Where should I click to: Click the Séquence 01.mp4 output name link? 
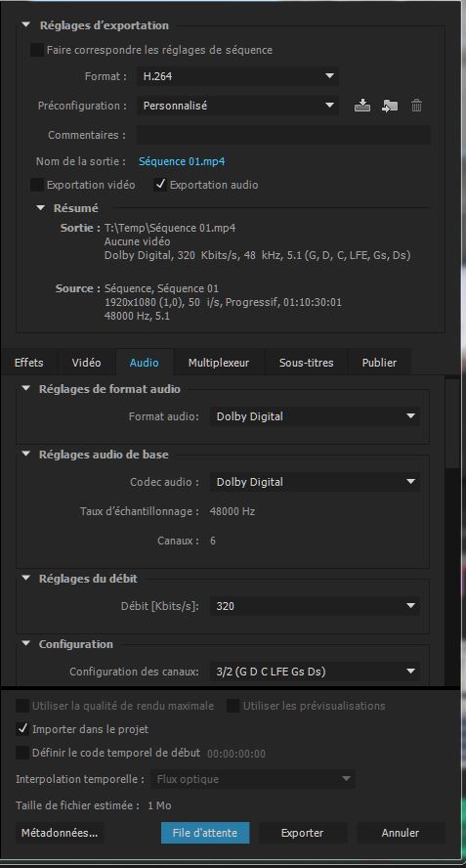[x=182, y=161]
